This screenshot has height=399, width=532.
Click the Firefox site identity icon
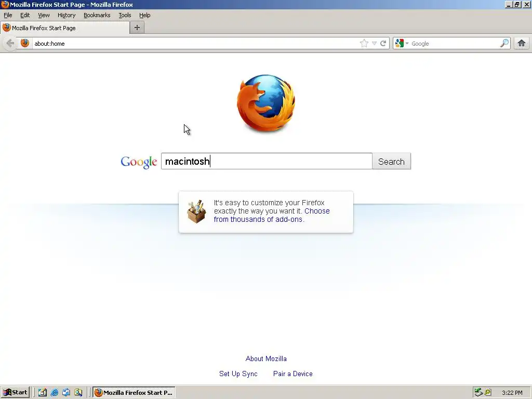(x=25, y=43)
